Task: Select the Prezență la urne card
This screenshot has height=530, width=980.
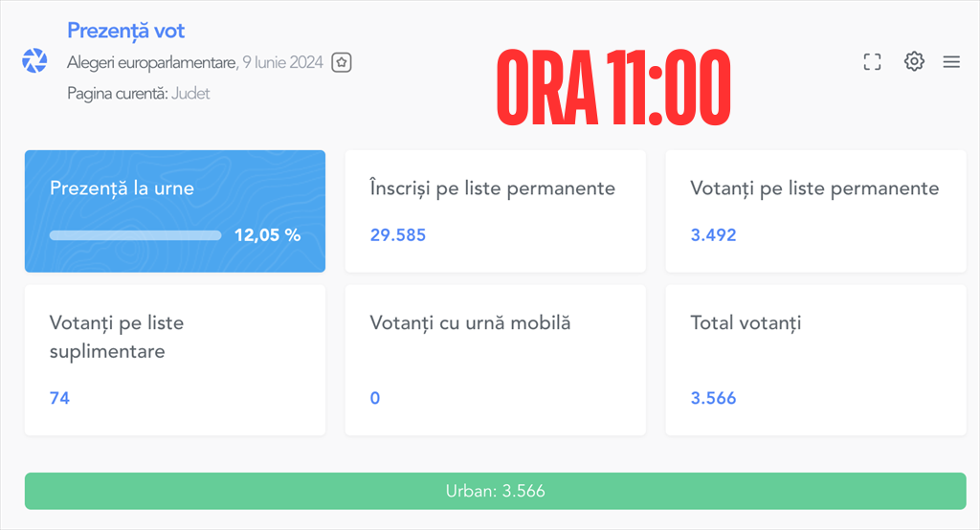Action: (175, 211)
